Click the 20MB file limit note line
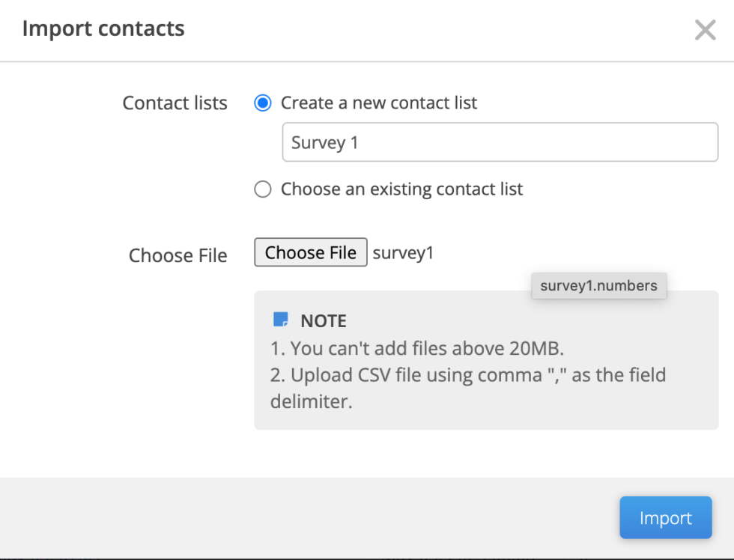The height and width of the screenshot is (560, 734). pyautogui.click(x=417, y=349)
